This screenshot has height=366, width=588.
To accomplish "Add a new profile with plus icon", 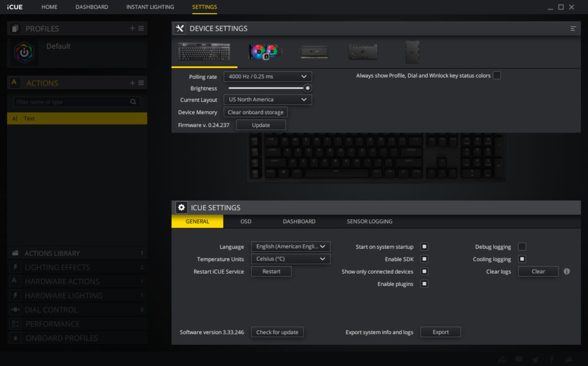I will click(132, 28).
